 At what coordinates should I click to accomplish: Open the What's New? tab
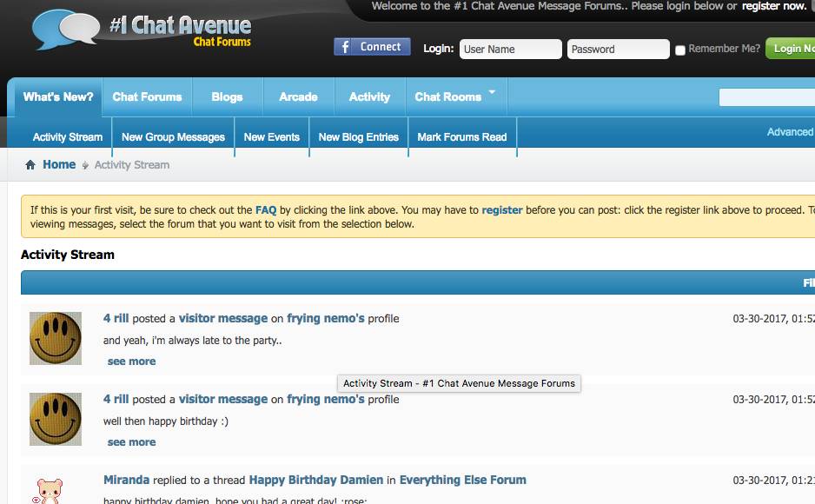(58, 96)
